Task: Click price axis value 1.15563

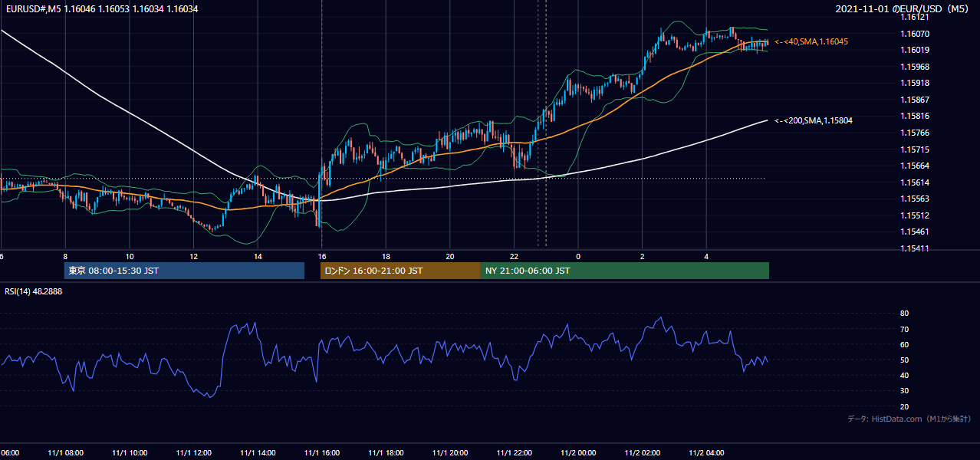Action: tap(914, 199)
